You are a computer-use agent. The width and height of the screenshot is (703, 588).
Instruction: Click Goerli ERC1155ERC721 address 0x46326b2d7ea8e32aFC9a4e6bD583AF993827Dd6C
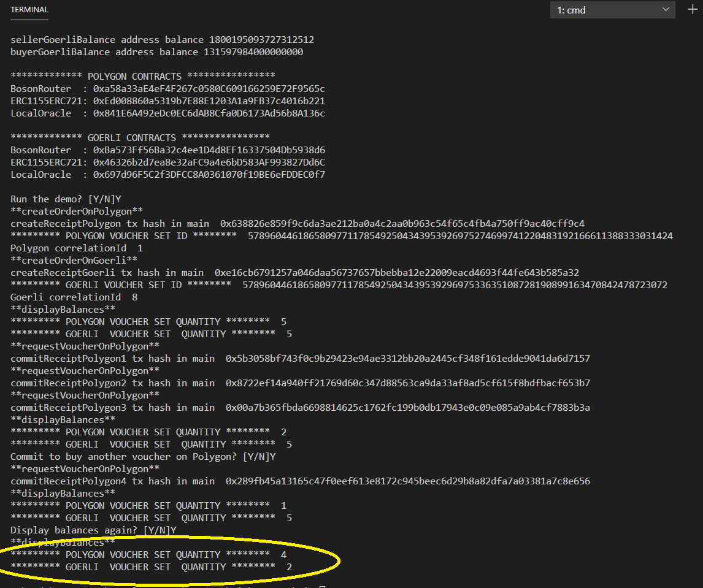point(209,162)
